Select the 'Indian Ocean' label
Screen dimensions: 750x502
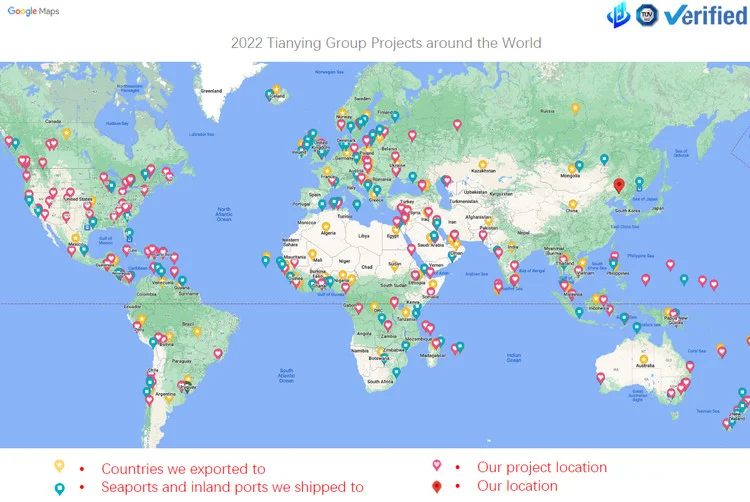coord(514,358)
